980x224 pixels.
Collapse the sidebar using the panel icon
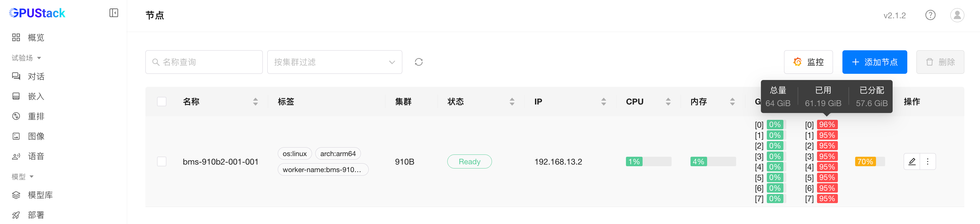coord(113,13)
